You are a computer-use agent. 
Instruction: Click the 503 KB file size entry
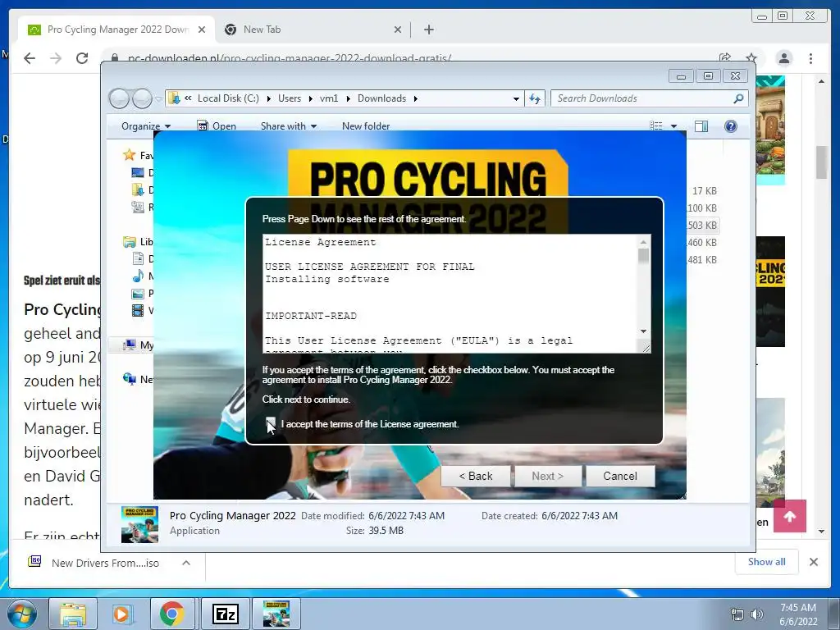tap(702, 225)
